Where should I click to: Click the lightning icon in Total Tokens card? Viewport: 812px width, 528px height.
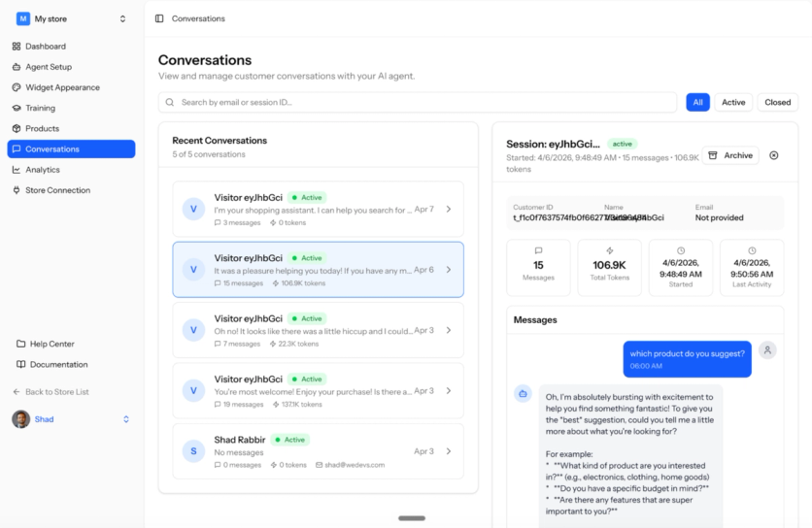click(610, 250)
